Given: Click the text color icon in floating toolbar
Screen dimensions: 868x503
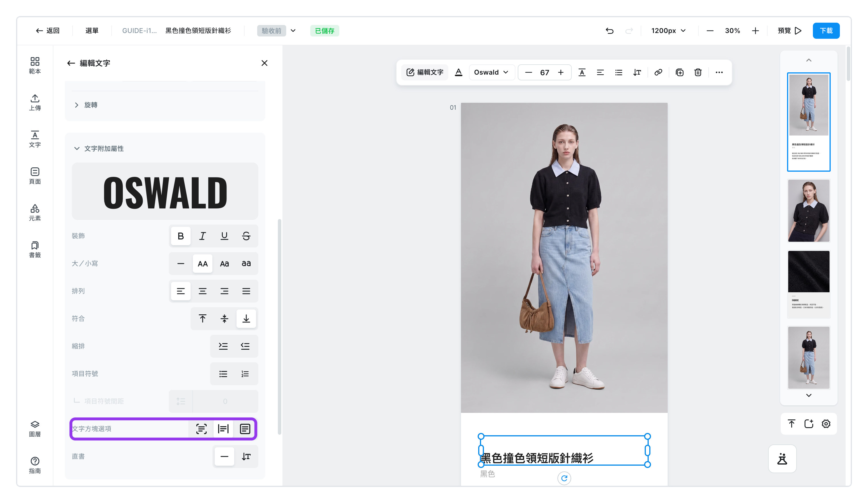Looking at the screenshot, I should pos(458,72).
